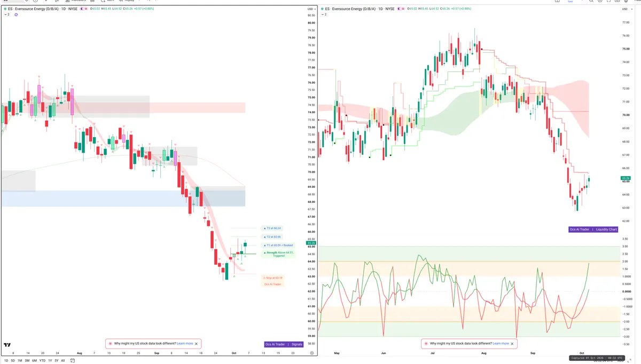This screenshot has width=641, height=364.
Task: Select the 5Y time range
Action: click(x=56, y=361)
